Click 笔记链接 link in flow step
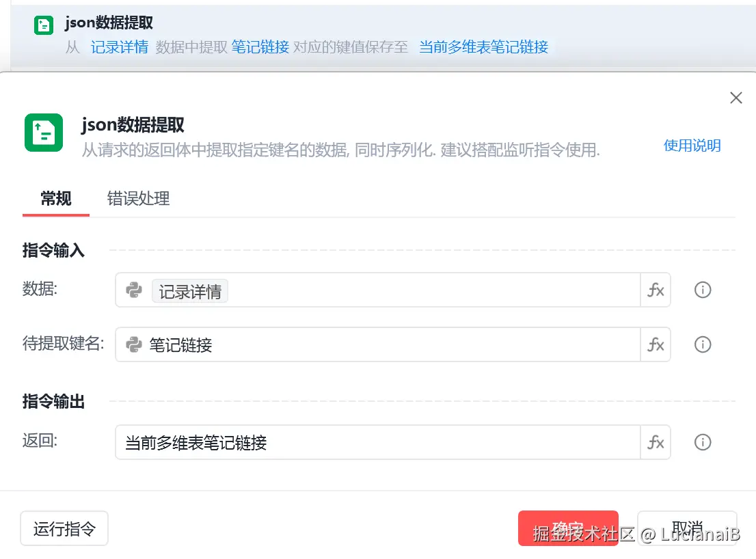Screen dimensions: 756x559 (260, 47)
